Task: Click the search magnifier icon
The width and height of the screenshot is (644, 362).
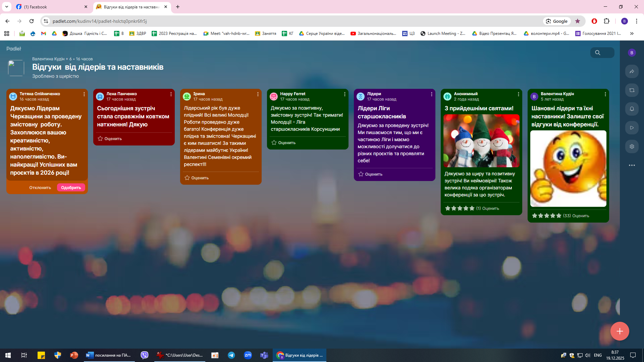Action: (598, 53)
